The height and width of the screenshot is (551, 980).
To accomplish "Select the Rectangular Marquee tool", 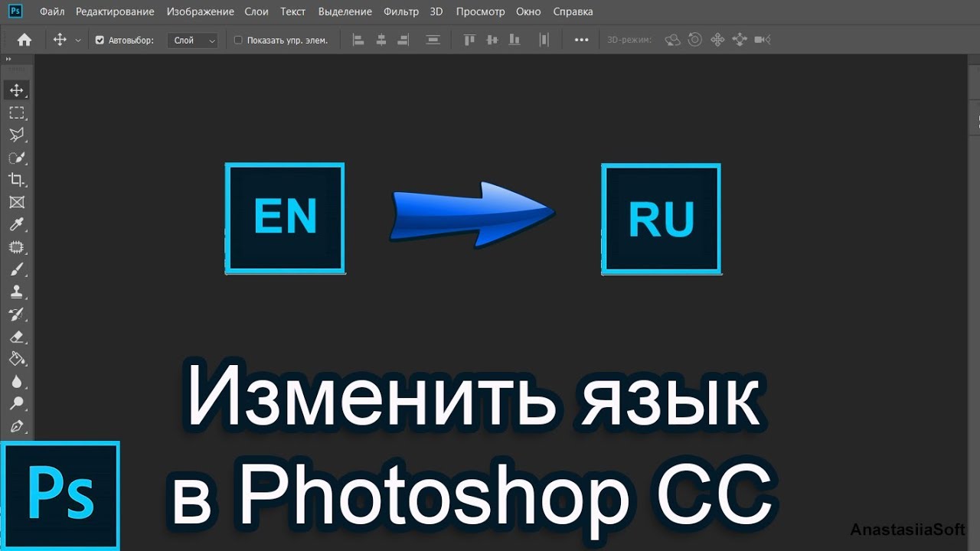I will click(x=16, y=112).
